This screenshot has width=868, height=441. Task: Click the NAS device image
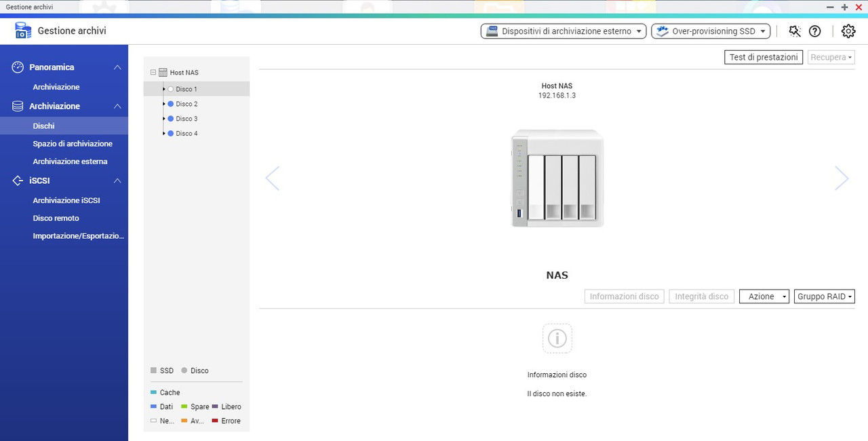click(x=557, y=178)
